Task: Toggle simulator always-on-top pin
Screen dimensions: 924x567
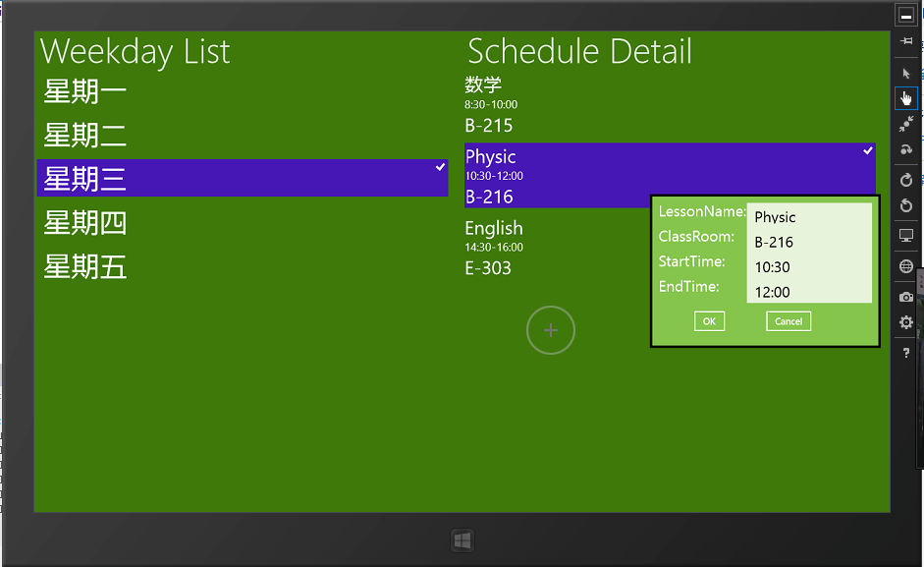Action: click(905, 40)
